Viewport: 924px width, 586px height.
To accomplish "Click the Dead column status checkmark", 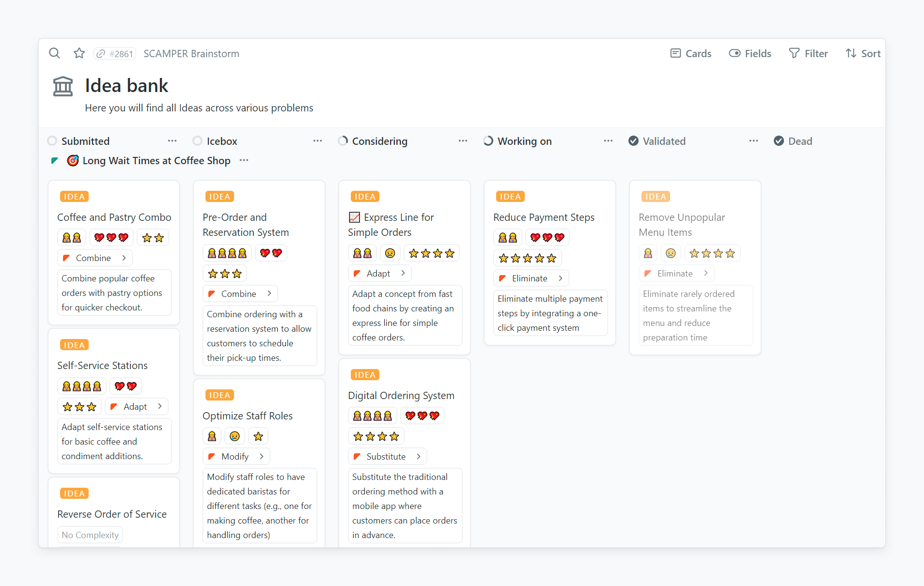I will tap(779, 141).
